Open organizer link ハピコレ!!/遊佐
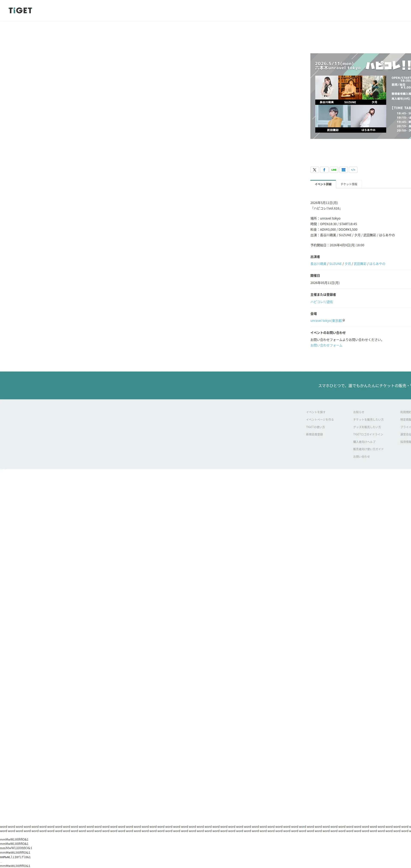Screen dimensions: 411x868 click(x=322, y=302)
